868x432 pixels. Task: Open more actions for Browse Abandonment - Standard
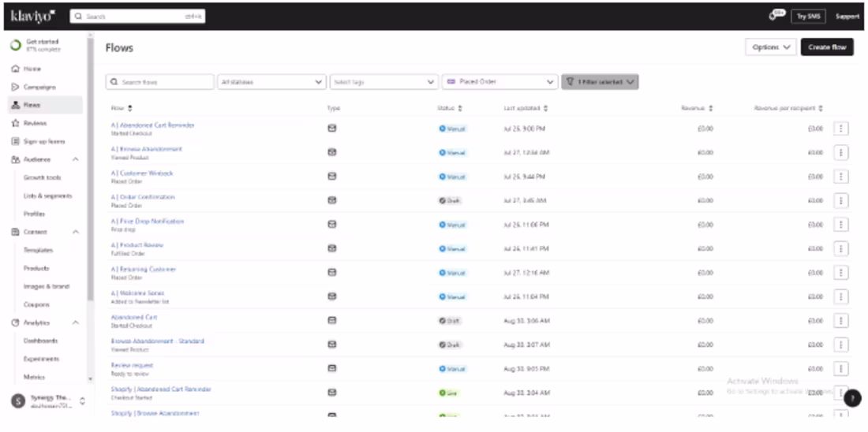tap(841, 344)
